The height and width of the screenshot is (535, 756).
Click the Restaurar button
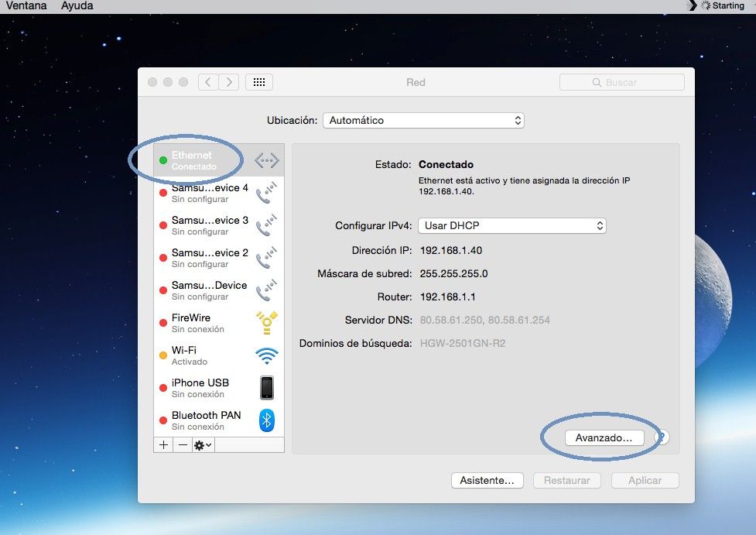coord(567,481)
